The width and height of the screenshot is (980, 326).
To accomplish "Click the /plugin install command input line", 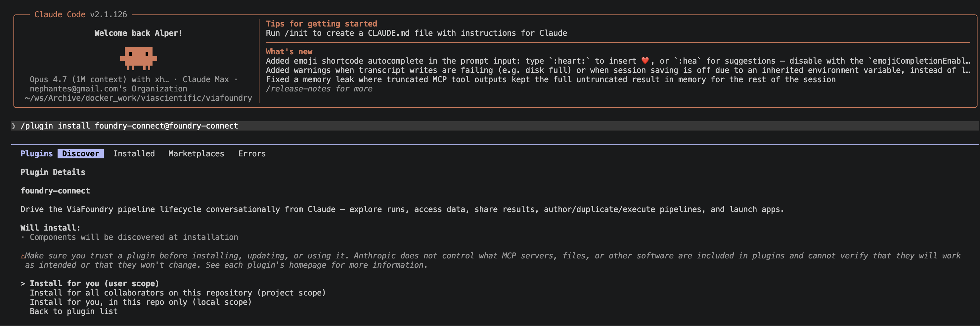I will coord(495,126).
